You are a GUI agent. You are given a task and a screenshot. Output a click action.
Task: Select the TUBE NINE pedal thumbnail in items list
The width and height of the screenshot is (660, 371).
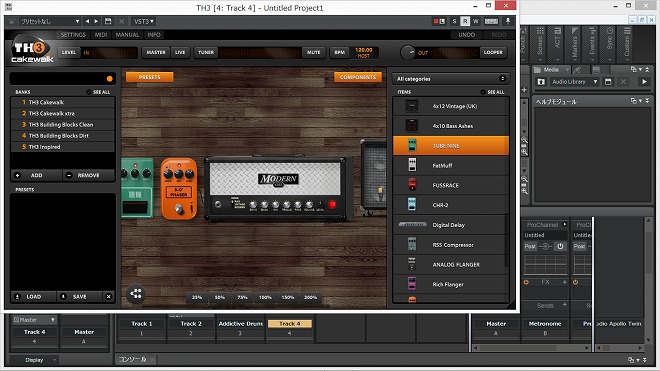pyautogui.click(x=412, y=146)
